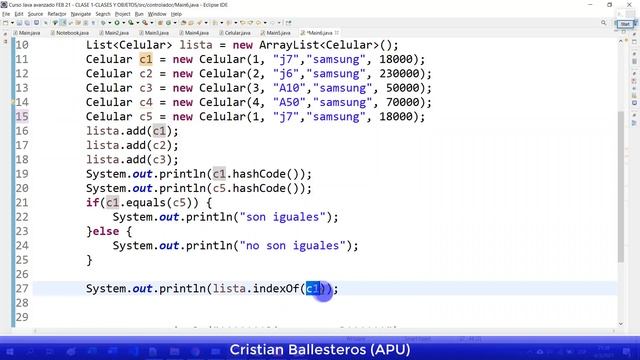Click the Quick Access search magnifier

click(604, 23)
